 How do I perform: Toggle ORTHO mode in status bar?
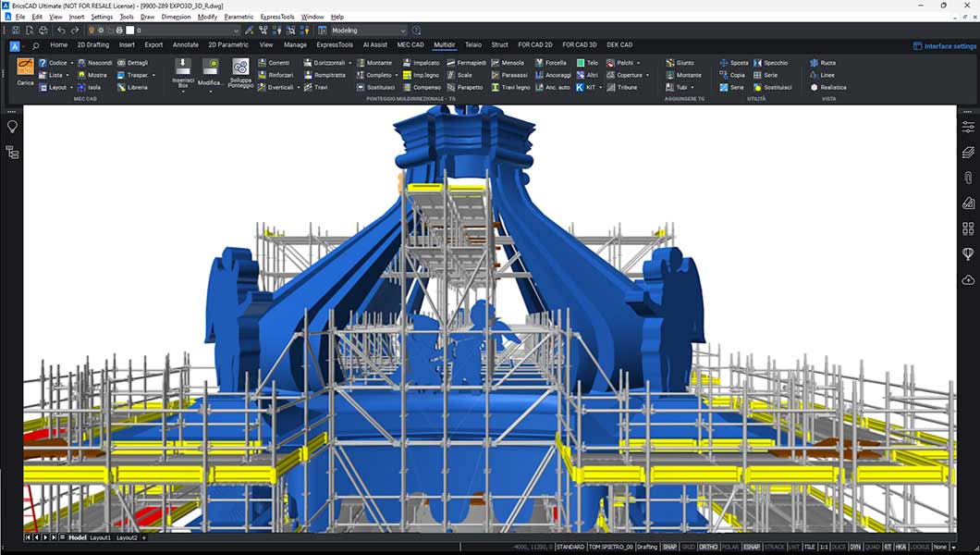coord(708,547)
